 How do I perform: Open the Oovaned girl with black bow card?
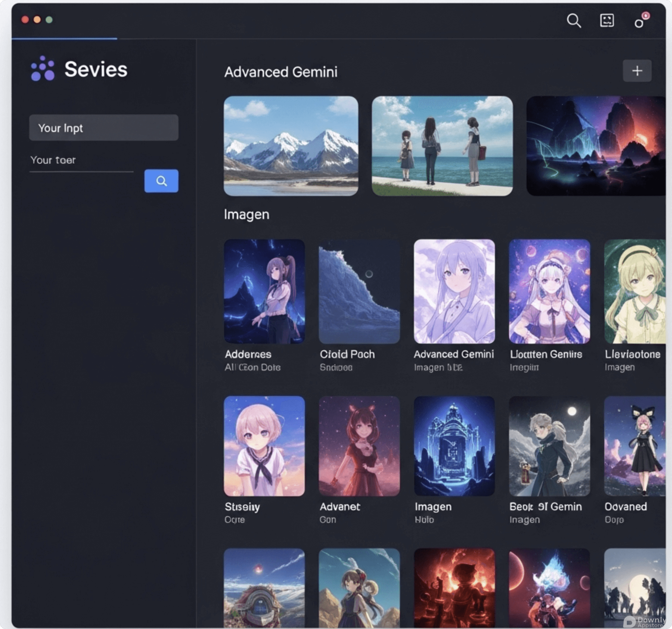pos(635,446)
